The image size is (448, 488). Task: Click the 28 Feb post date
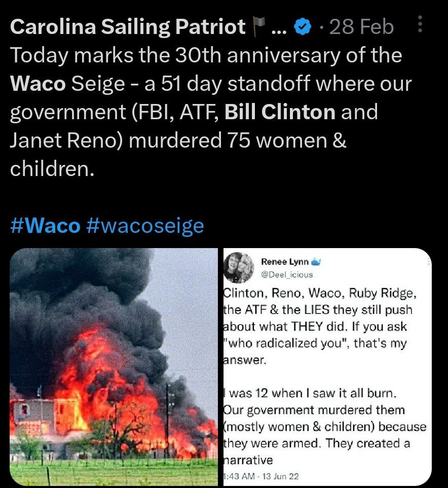pyautogui.click(x=361, y=27)
